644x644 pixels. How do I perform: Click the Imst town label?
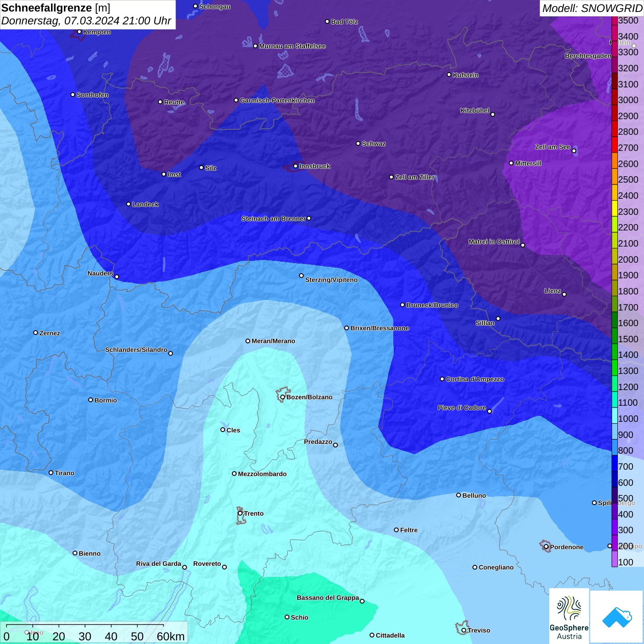tap(174, 174)
